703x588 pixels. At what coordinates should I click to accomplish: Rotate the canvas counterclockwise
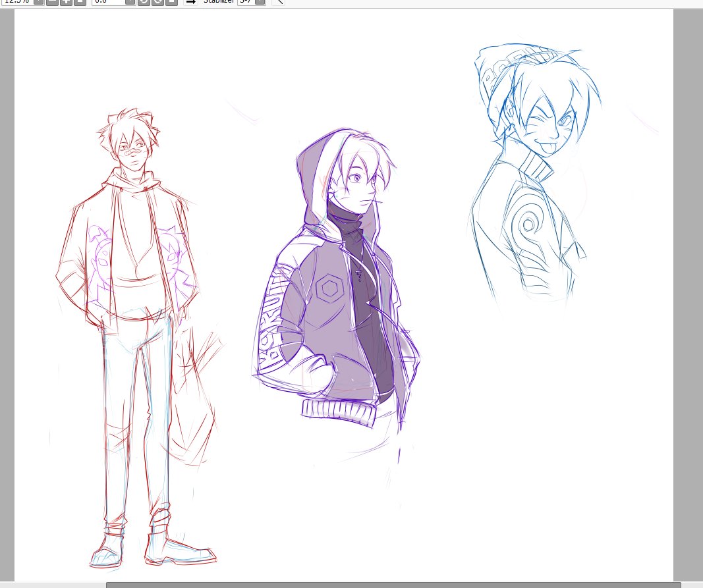click(142, 3)
